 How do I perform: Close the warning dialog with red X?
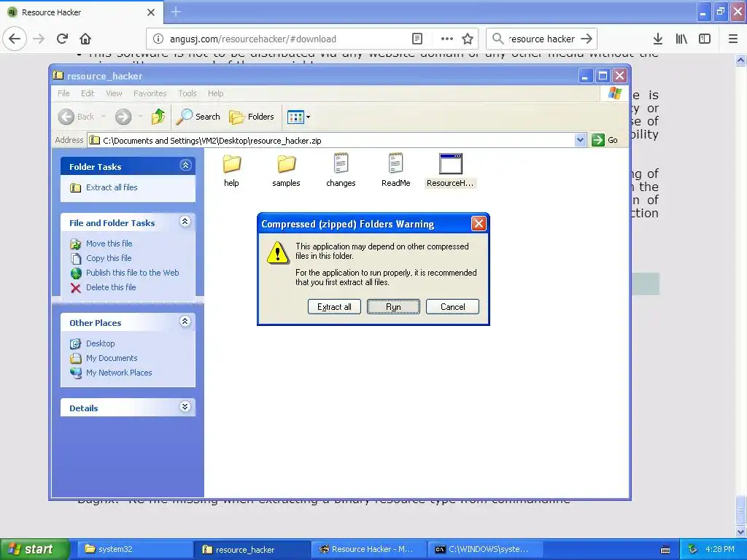coord(479,223)
